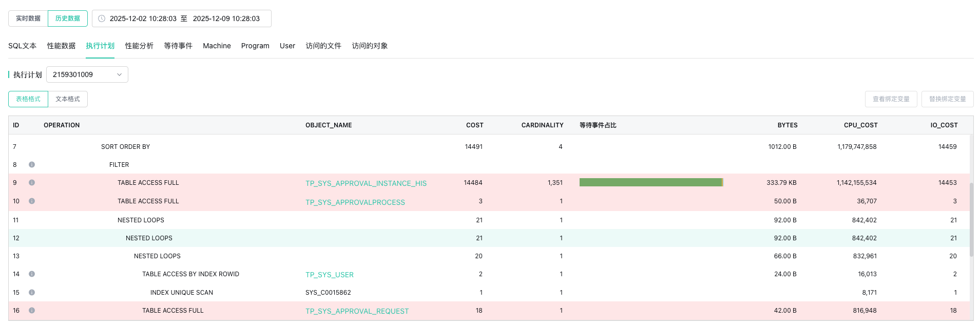Click NESTED LOOPS in row 12
The width and height of the screenshot is (980, 325).
[149, 238]
